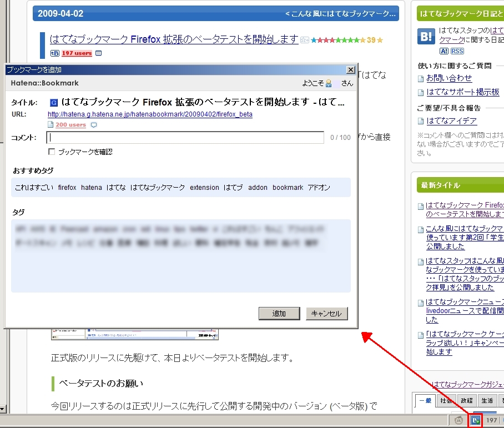The image size is (504, 428).
Task: Switch to the 一般 tab
Action: (x=425, y=401)
